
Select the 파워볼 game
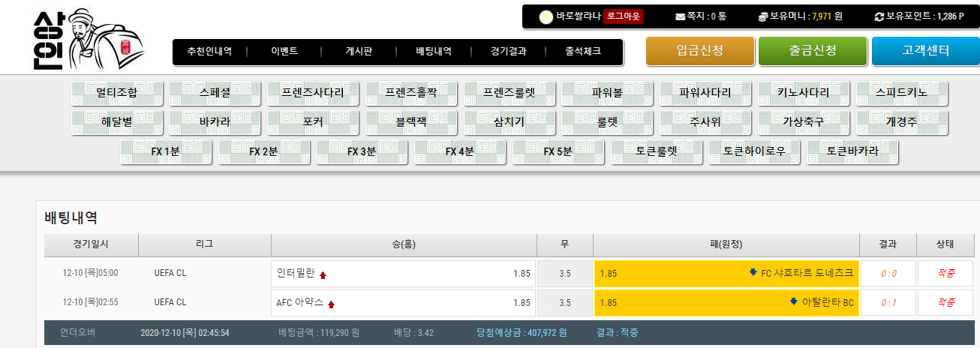607,94
